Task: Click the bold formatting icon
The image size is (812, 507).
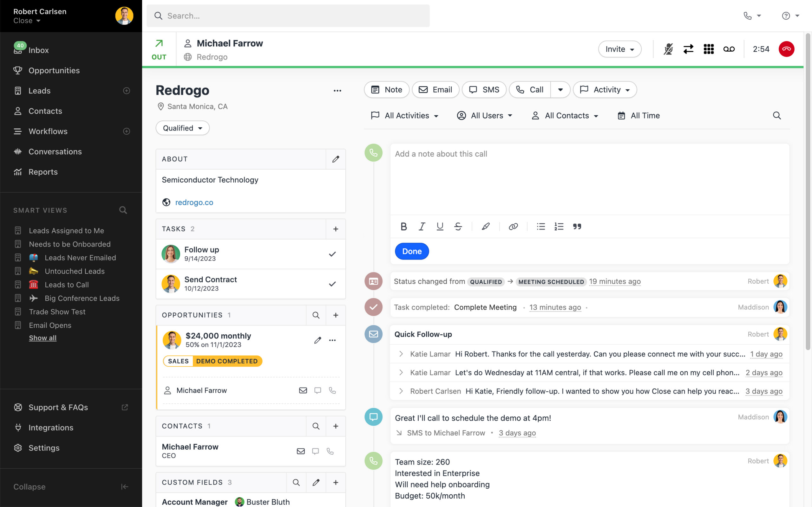Action: pos(403,227)
